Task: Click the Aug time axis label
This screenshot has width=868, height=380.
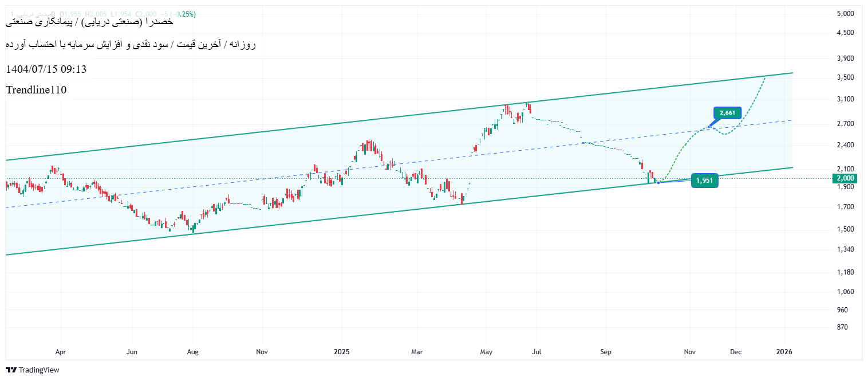Action: point(193,351)
